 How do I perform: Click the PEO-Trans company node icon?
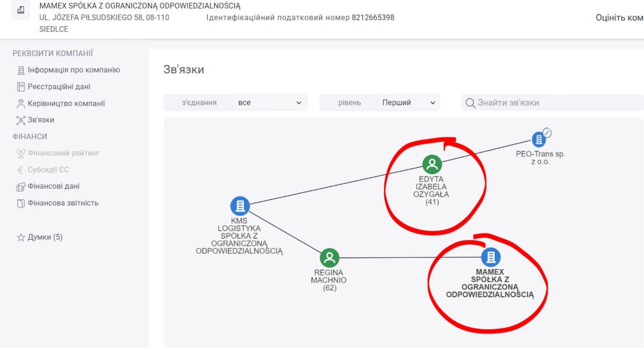(x=539, y=139)
